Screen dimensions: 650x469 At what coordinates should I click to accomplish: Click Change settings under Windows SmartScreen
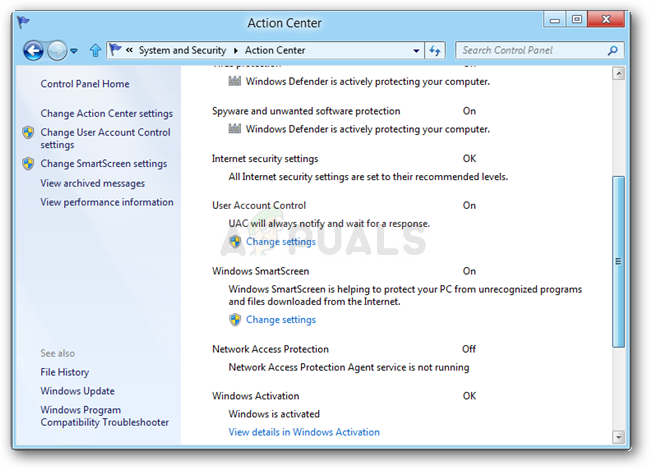click(x=281, y=320)
